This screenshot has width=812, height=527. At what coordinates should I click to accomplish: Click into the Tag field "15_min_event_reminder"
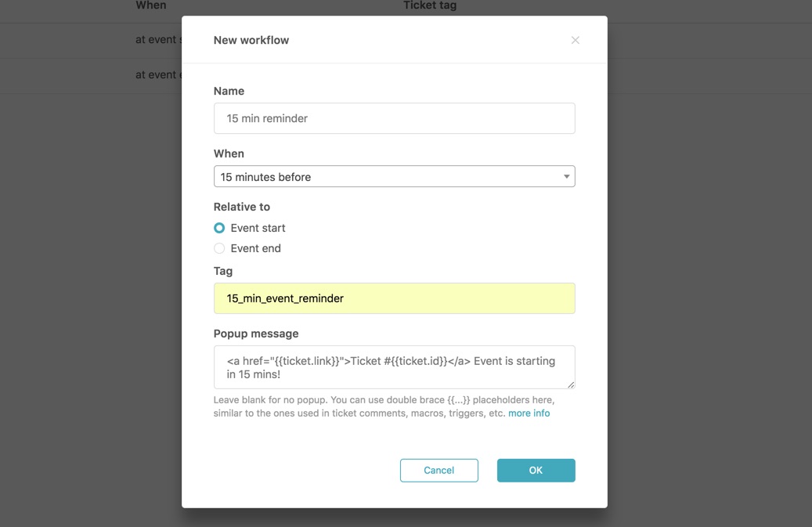394,298
